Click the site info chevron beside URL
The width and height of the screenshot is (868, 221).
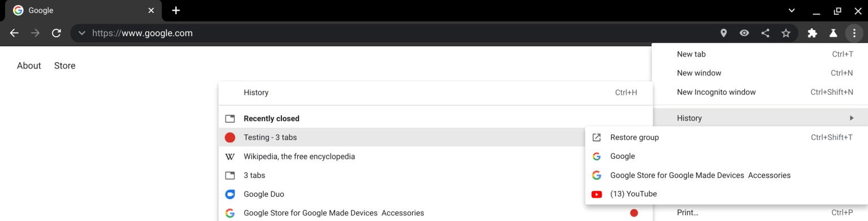click(82, 33)
